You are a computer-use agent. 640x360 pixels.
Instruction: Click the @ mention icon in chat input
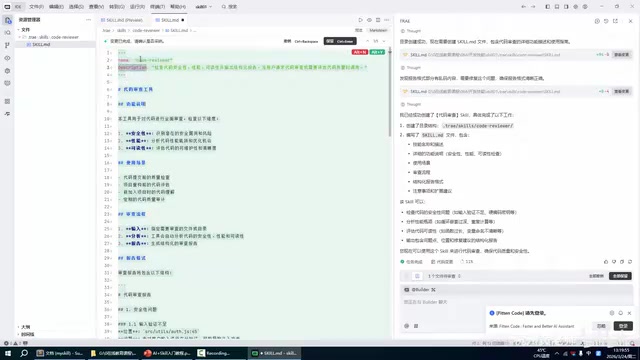pyautogui.click(x=407, y=326)
